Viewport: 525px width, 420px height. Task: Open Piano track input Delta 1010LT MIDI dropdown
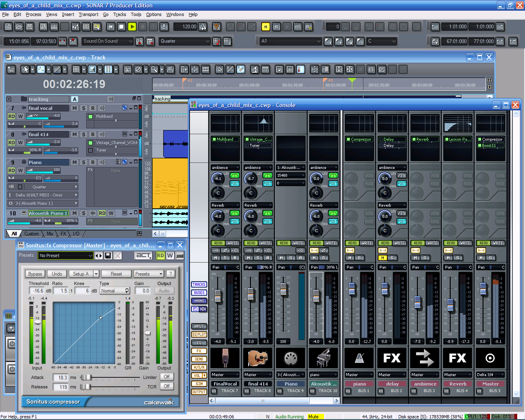[x=43, y=195]
